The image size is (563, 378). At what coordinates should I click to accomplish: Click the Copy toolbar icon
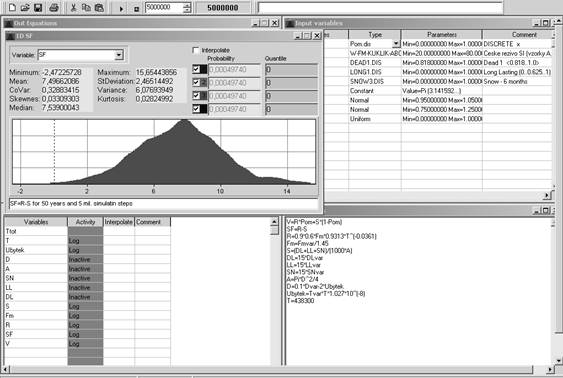pyautogui.click(x=86, y=8)
